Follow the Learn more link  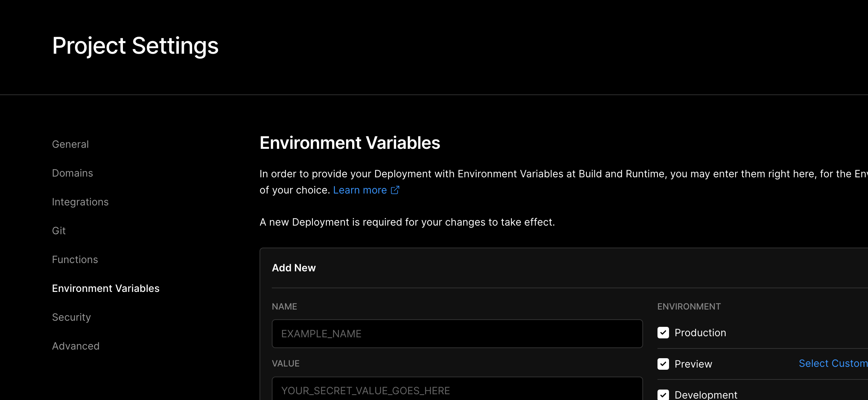(x=360, y=190)
